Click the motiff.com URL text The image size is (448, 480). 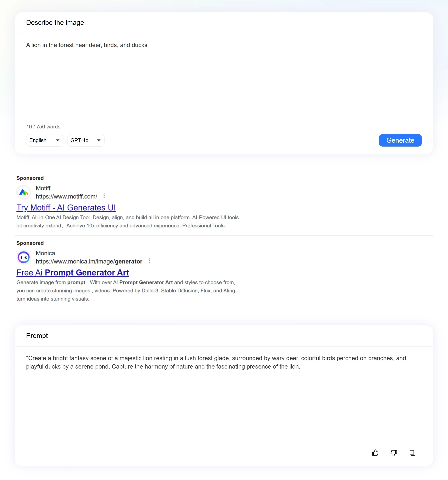[66, 197]
